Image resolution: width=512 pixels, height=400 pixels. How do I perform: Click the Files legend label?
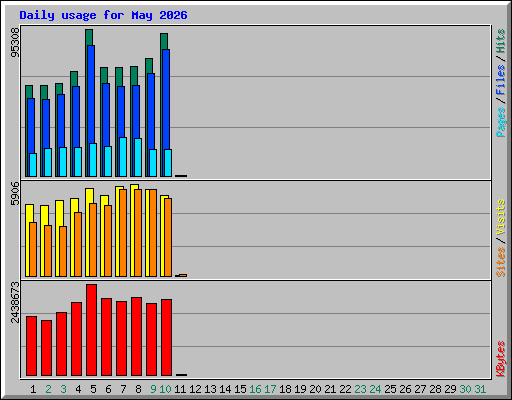pos(500,80)
